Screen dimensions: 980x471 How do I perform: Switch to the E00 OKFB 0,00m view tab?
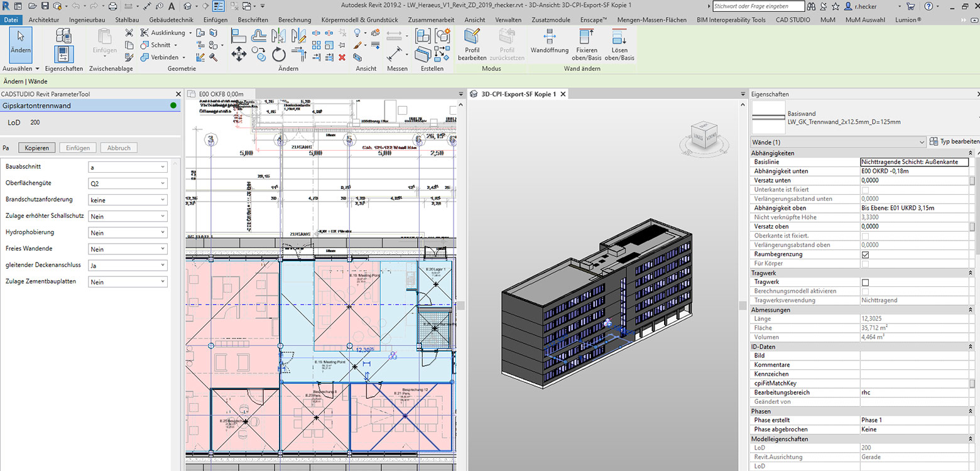pos(220,94)
